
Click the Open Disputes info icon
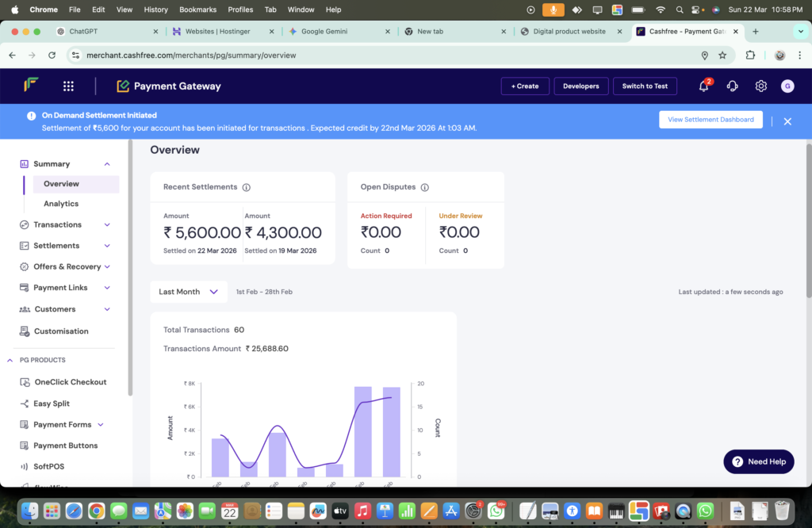point(425,188)
